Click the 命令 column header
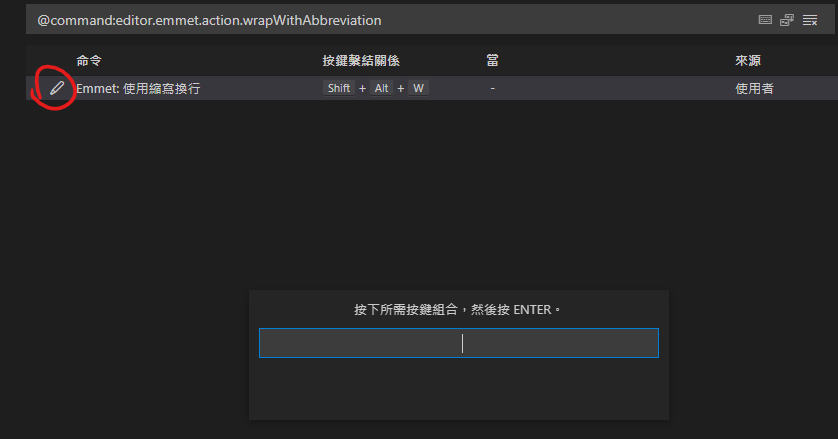The width and height of the screenshot is (838, 439). [89, 61]
